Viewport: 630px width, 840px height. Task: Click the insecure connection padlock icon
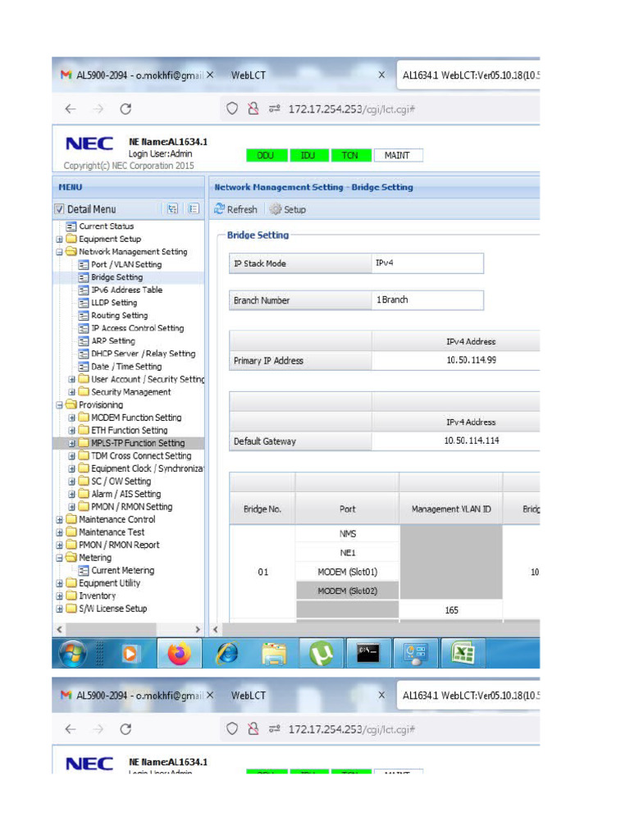click(253, 108)
